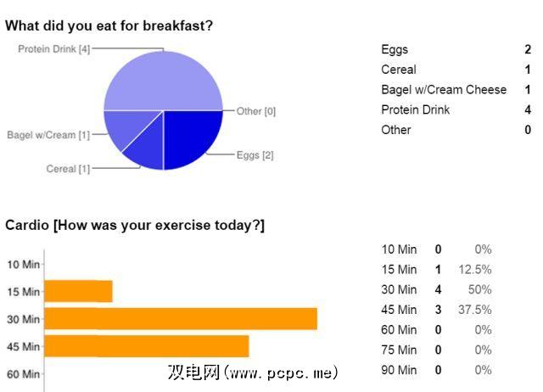Click the Protein Drink pie slice
Viewport: 543px width, 392px height.
pyautogui.click(x=163, y=81)
